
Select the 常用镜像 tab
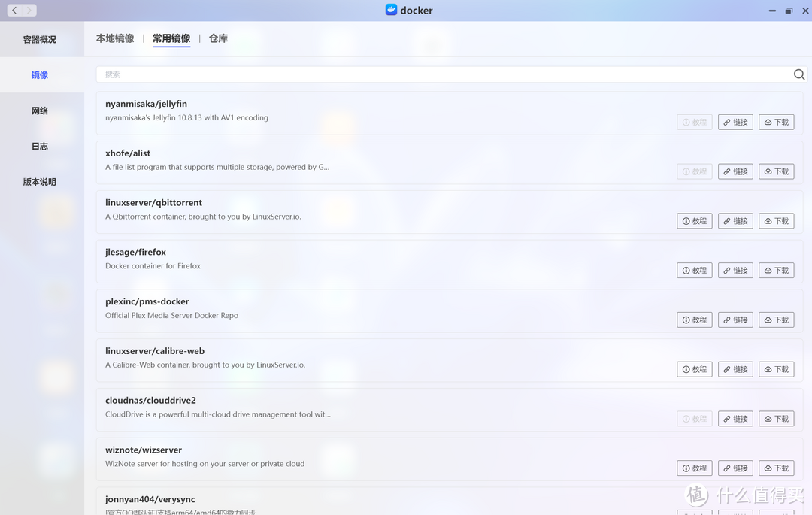[x=171, y=38]
